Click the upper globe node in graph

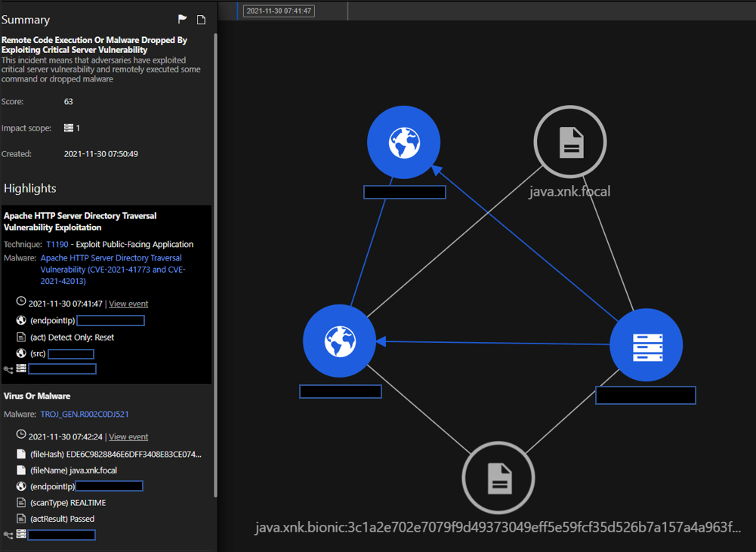[x=404, y=143]
